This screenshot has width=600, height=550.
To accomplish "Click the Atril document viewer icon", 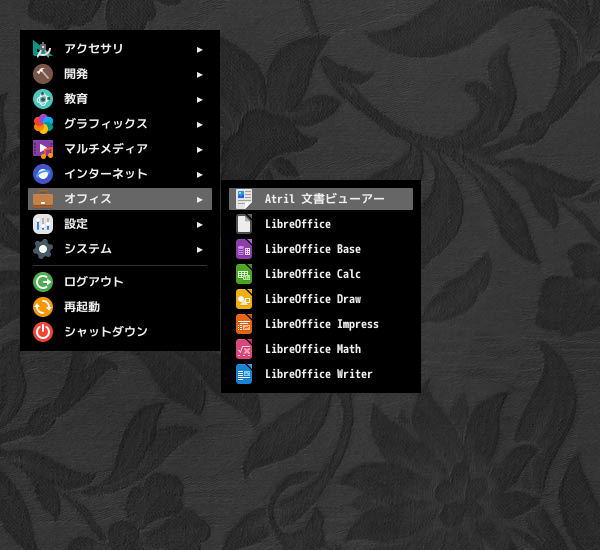I will (x=244, y=199).
